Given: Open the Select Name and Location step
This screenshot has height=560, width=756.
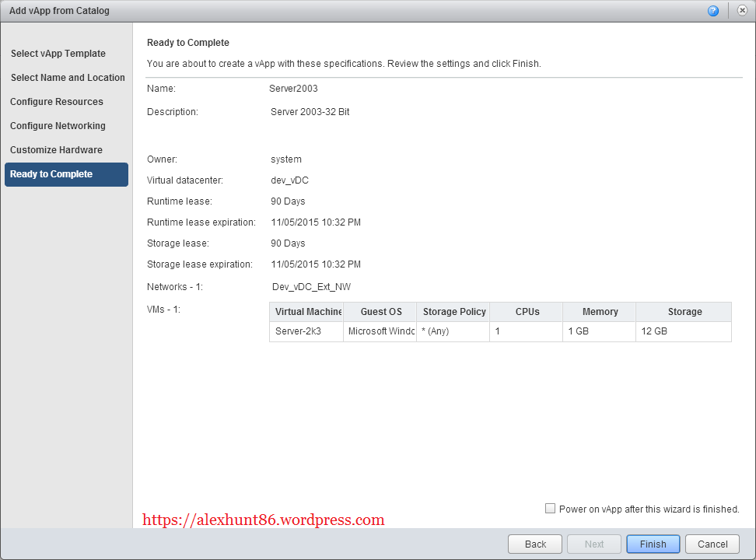Looking at the screenshot, I should pos(68,78).
